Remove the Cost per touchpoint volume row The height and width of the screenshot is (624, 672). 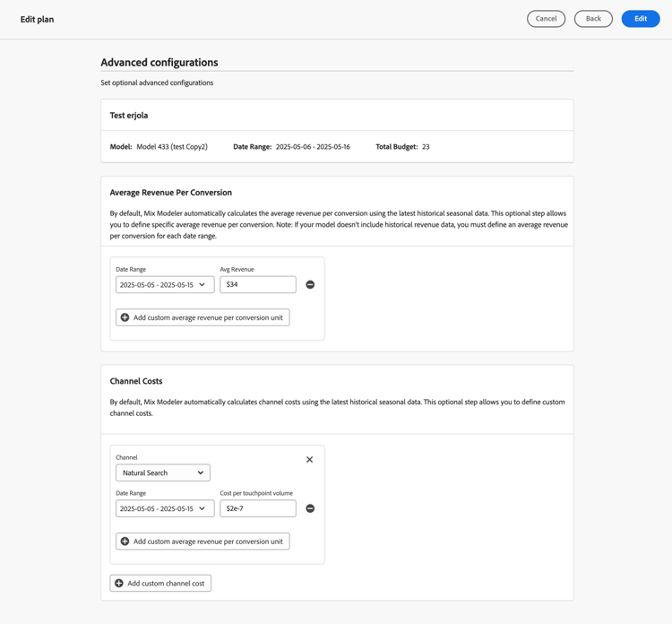pos(310,509)
